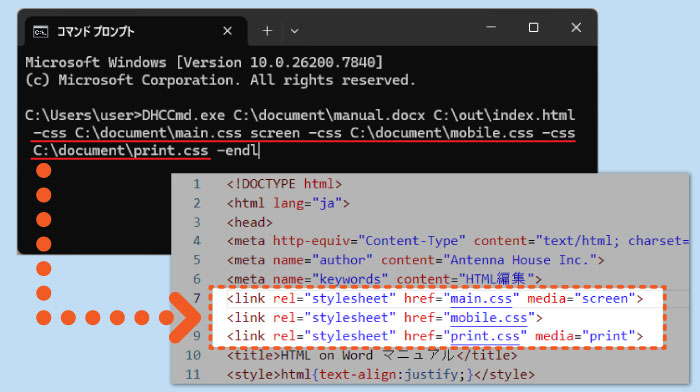Viewport: 700px width, 392px height.
Task: Click the html lang="ja" line
Action: (x=288, y=203)
